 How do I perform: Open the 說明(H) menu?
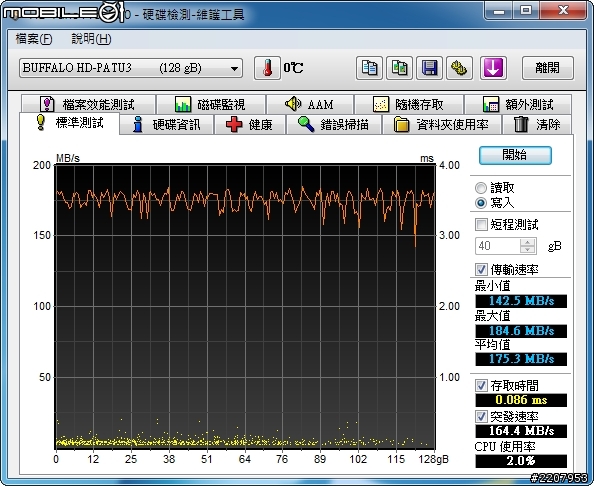coord(91,39)
